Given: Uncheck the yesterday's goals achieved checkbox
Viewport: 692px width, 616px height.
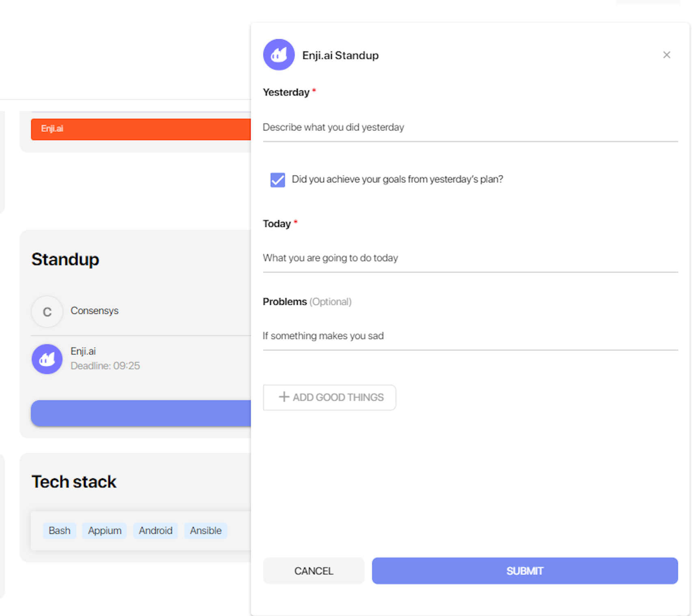Looking at the screenshot, I should pyautogui.click(x=278, y=179).
